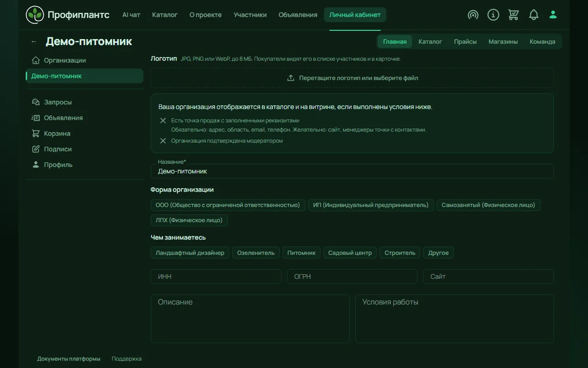
Task: Select ЛПХ (Физическое лицо) chip
Action: pyautogui.click(x=189, y=220)
